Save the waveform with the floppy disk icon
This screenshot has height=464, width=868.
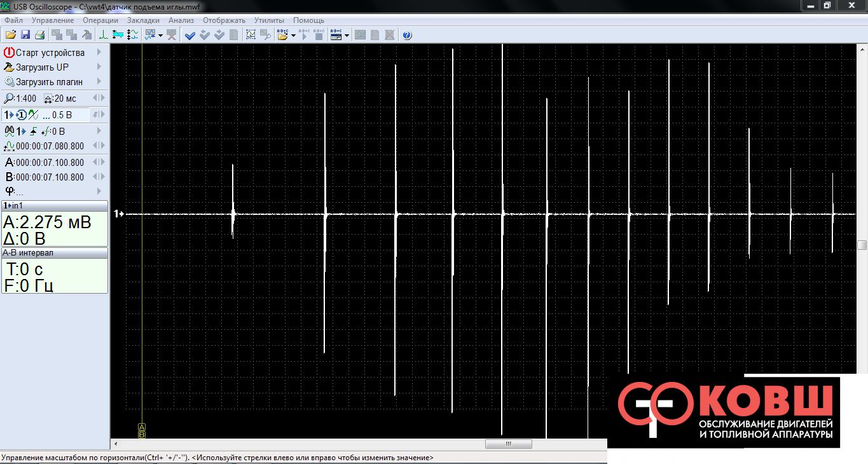click(x=25, y=35)
